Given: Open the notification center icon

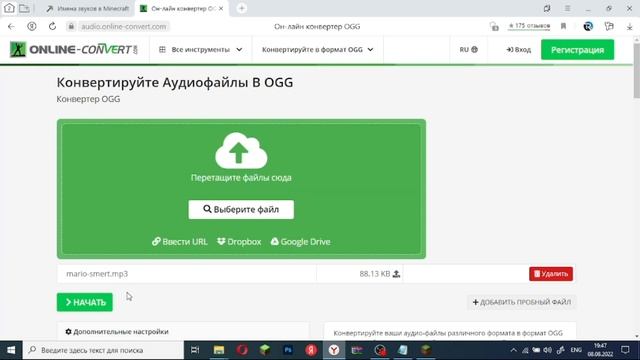Looking at the screenshot, I should [x=625, y=350].
